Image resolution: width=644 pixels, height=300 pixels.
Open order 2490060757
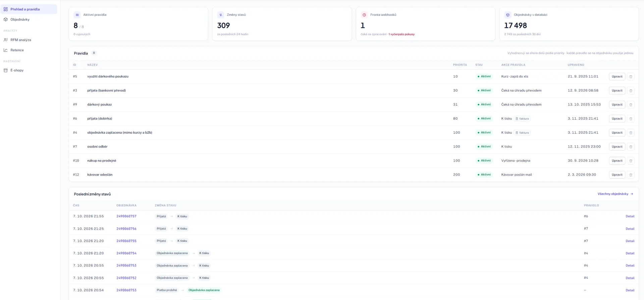point(126,216)
